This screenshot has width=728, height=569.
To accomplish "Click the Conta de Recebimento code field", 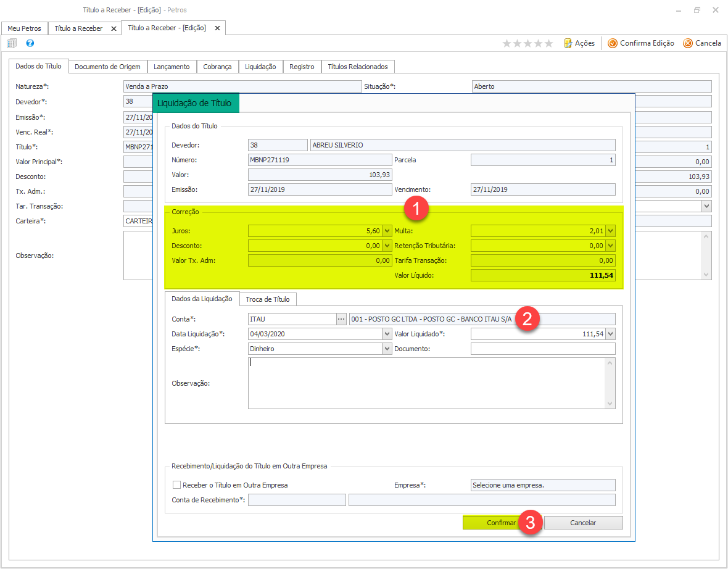I will [x=297, y=500].
